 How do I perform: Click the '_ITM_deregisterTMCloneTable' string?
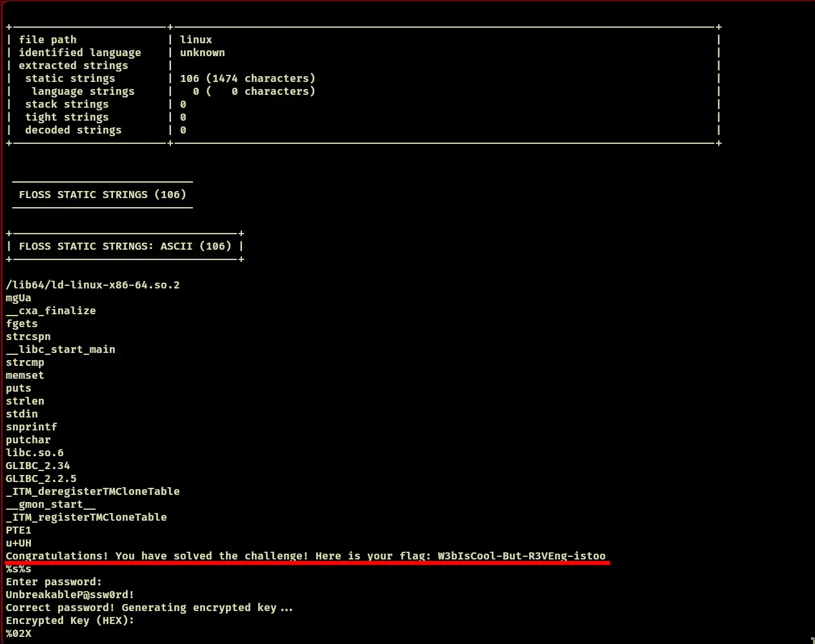tap(92, 491)
